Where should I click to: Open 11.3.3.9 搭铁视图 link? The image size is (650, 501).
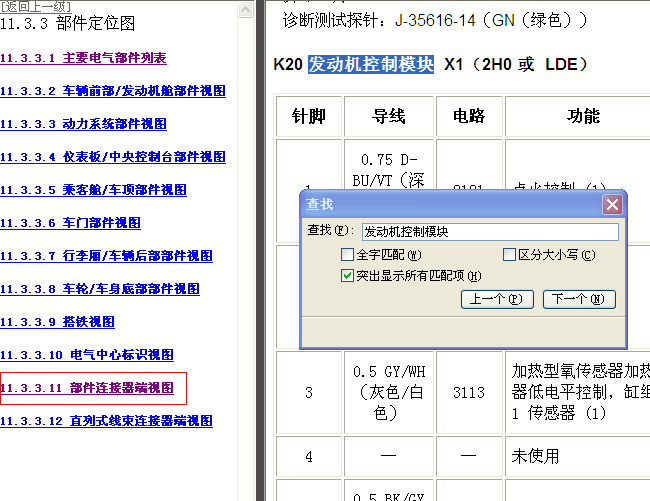point(57,322)
